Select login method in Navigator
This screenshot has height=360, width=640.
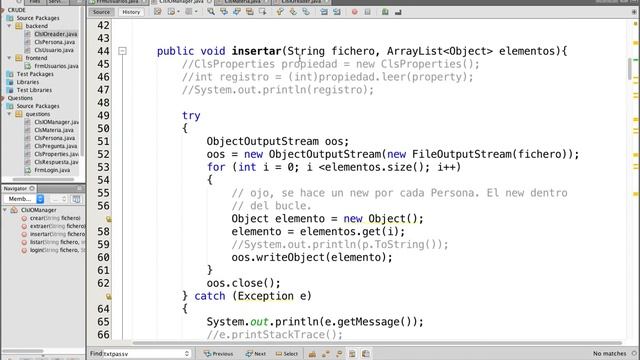click(x=53, y=250)
